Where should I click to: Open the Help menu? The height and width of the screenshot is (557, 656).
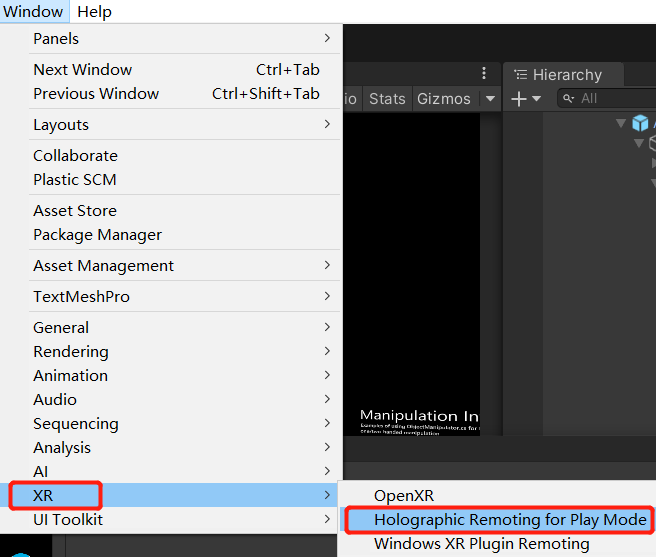(94, 12)
